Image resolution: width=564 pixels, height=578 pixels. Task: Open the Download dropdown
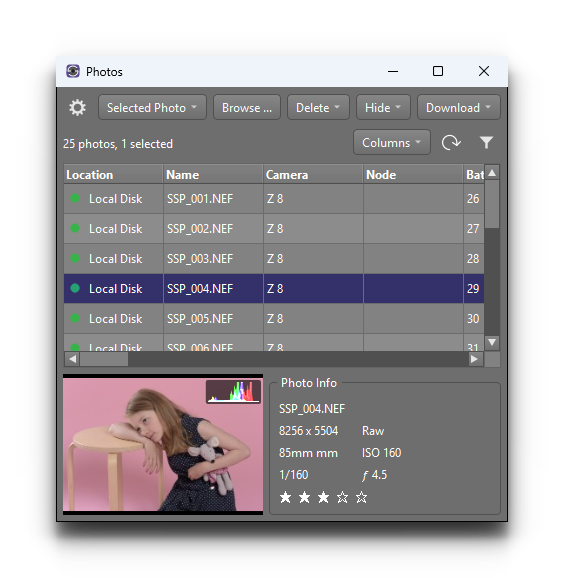click(x=459, y=108)
